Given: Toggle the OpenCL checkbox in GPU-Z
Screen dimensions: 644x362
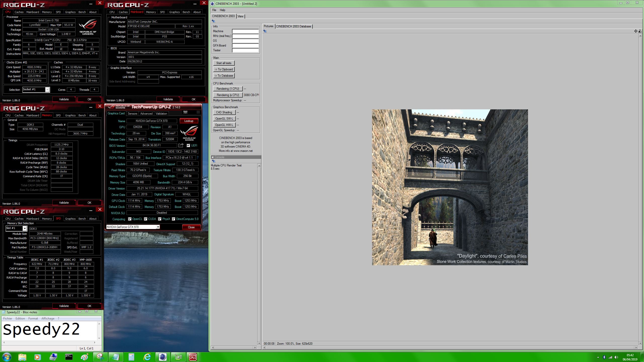Looking at the screenshot, I should point(130,219).
